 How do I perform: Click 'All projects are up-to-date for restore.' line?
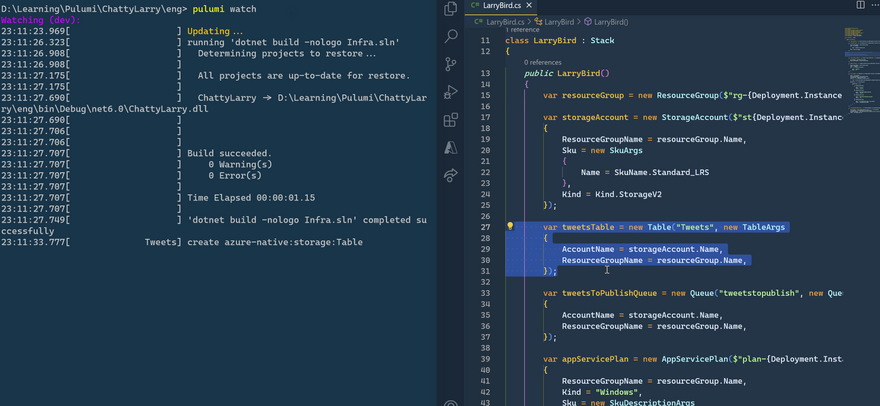click(304, 75)
